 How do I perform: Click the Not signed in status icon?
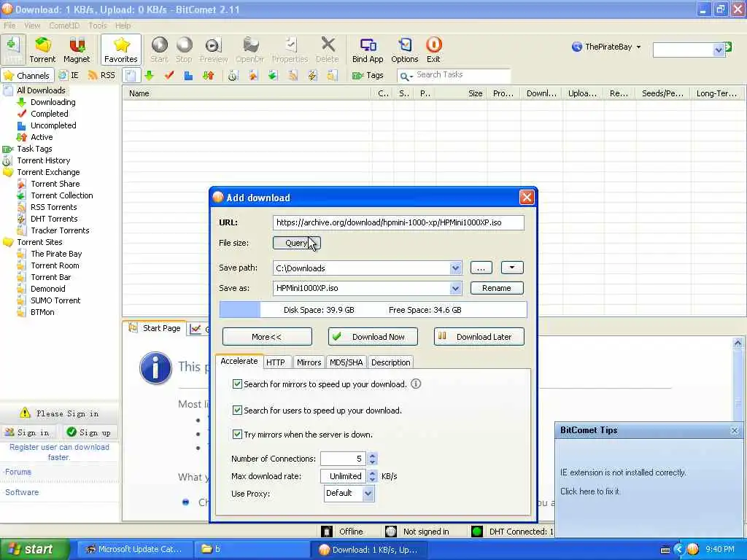[391, 532]
